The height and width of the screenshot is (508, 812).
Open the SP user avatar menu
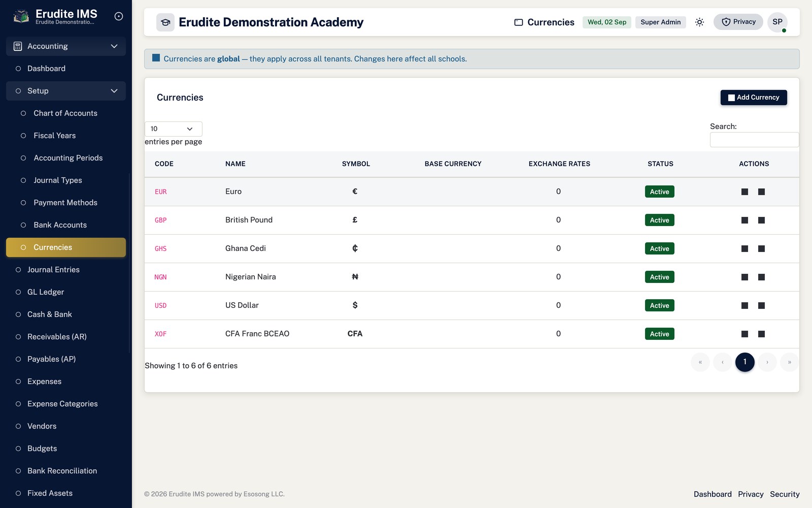(777, 22)
